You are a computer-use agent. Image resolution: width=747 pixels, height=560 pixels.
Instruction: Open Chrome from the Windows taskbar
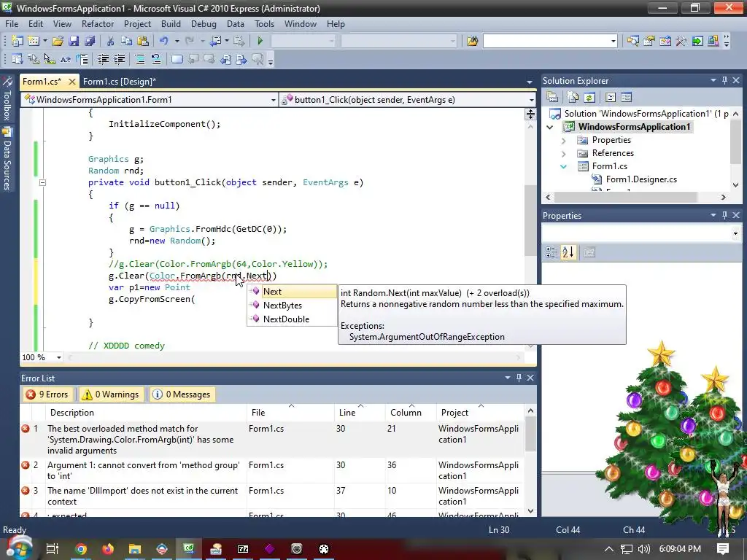pyautogui.click(x=81, y=549)
